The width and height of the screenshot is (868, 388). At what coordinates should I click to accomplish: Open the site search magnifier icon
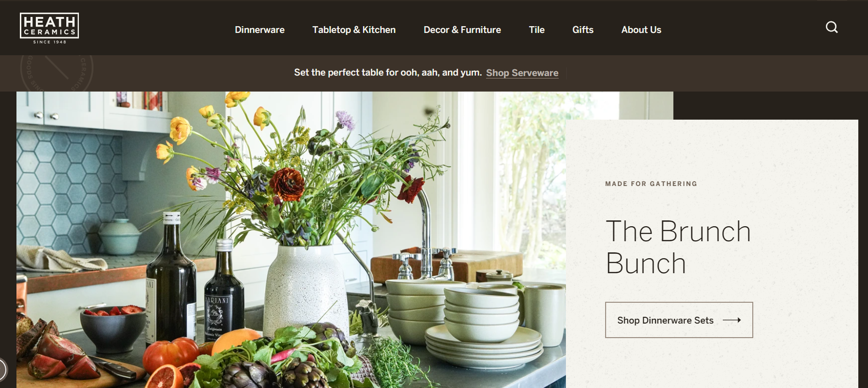(x=832, y=27)
